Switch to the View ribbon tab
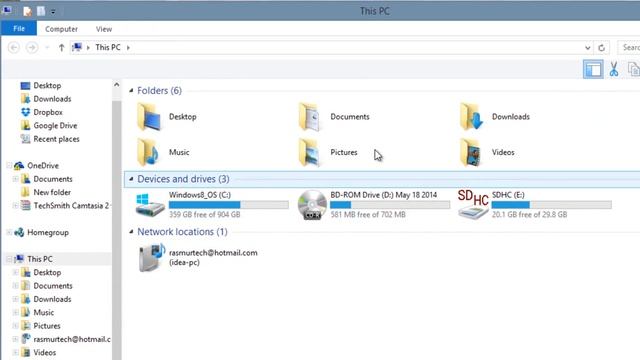 pyautogui.click(x=104, y=29)
